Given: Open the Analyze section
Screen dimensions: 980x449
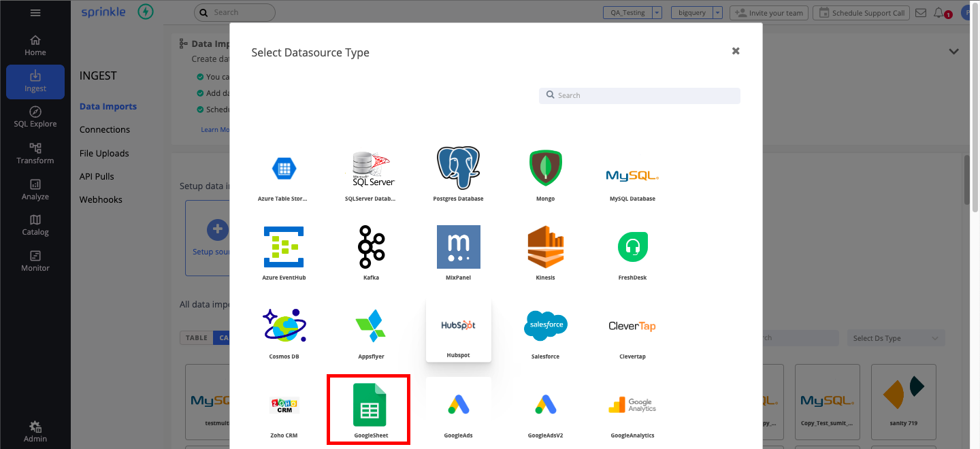Looking at the screenshot, I should [x=35, y=190].
